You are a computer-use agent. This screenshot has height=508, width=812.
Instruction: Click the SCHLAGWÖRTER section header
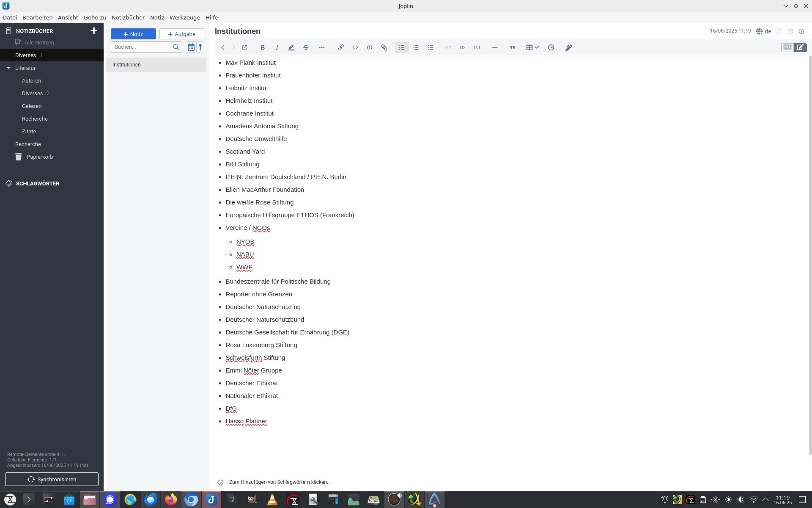38,183
